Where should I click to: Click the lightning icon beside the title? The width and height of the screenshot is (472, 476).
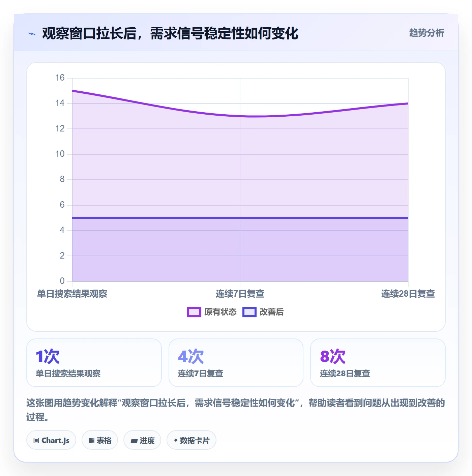[32, 34]
